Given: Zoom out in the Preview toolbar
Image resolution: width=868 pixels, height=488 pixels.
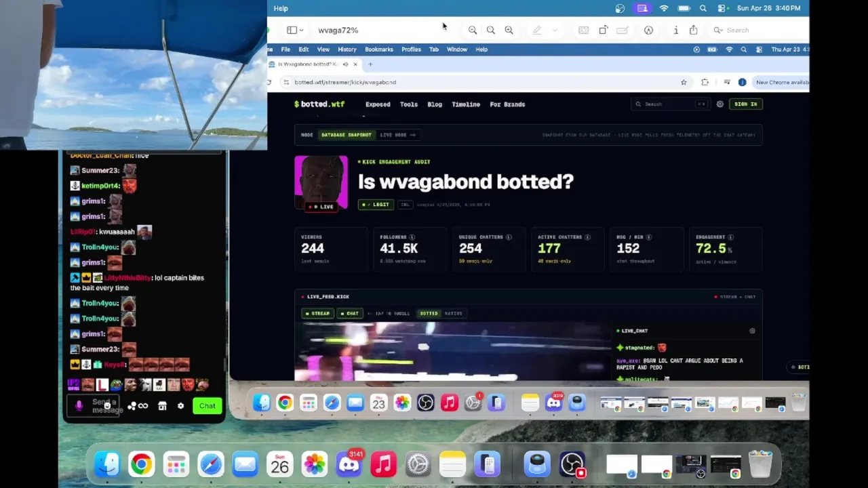Looking at the screenshot, I should [473, 30].
